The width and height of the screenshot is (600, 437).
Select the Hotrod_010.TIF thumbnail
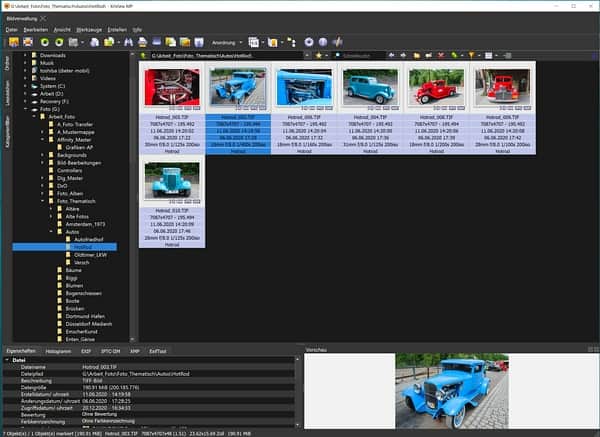point(172,180)
